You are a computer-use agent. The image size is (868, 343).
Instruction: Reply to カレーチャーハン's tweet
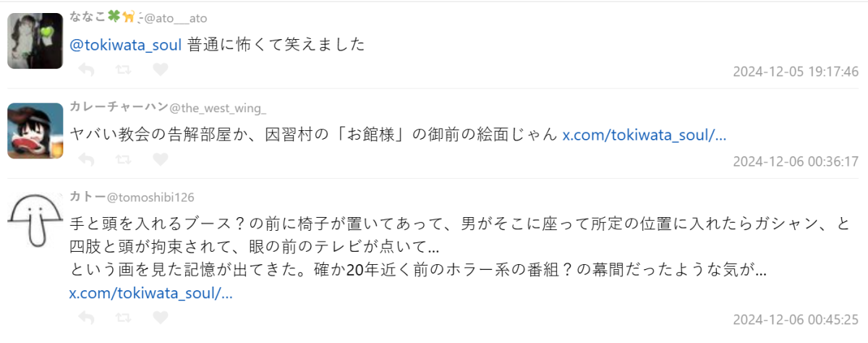coord(87,158)
